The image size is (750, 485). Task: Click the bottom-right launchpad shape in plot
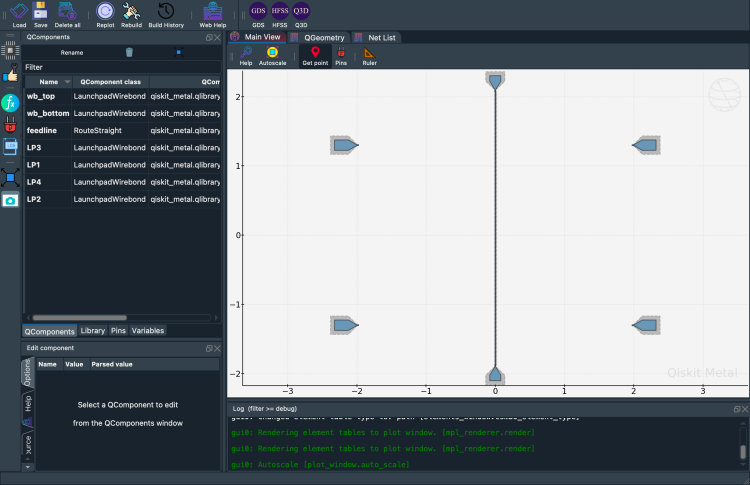click(x=647, y=325)
